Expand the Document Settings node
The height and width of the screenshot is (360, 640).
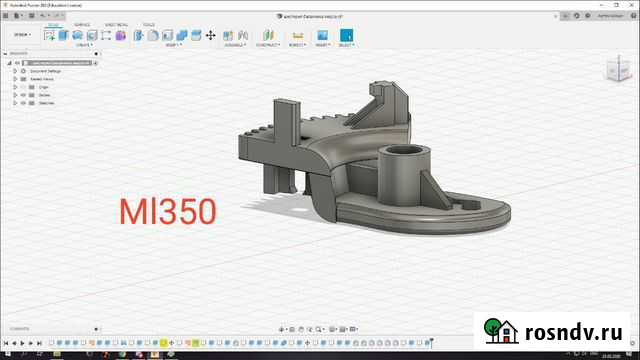tap(15, 71)
